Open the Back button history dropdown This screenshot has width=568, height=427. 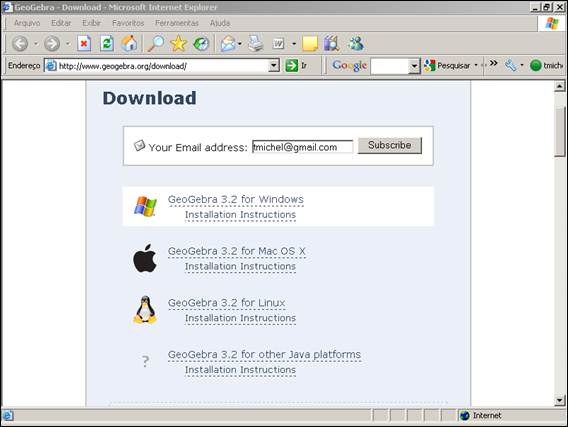[36, 44]
